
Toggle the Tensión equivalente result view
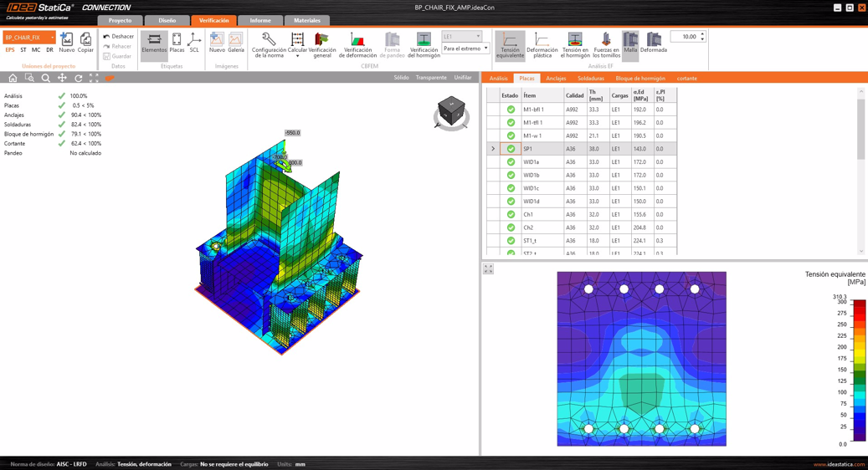510,44
